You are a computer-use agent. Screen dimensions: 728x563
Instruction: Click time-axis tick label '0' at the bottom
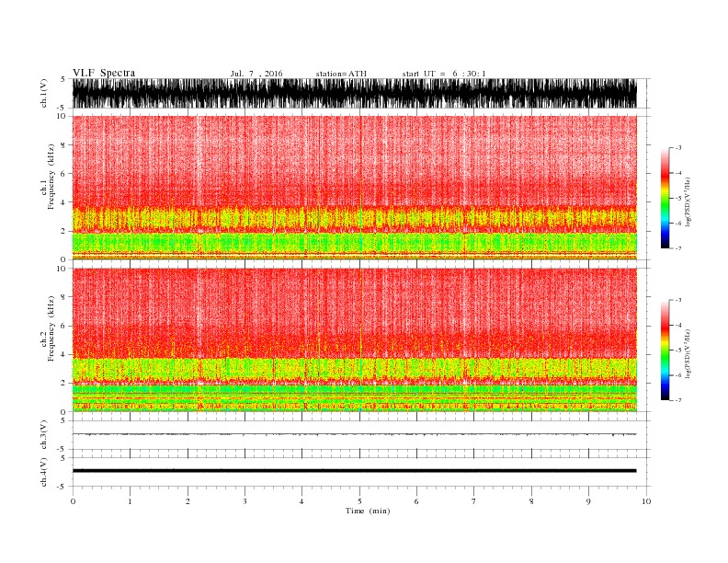tap(73, 501)
